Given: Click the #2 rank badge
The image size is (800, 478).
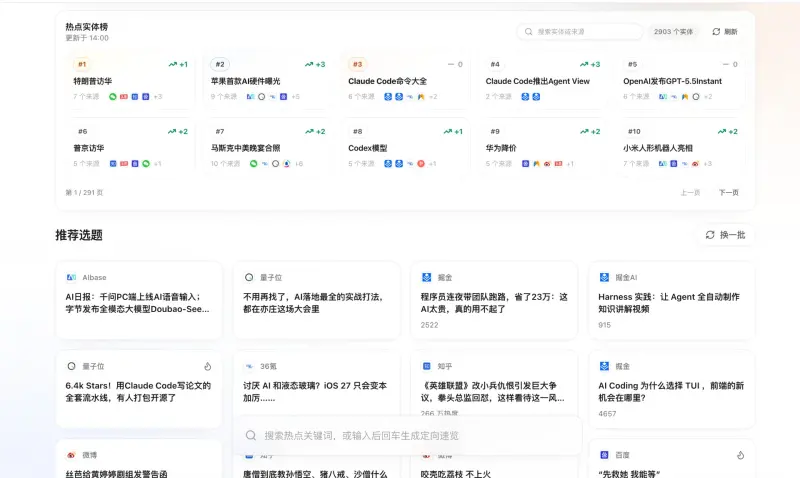Looking at the screenshot, I should coord(220,64).
